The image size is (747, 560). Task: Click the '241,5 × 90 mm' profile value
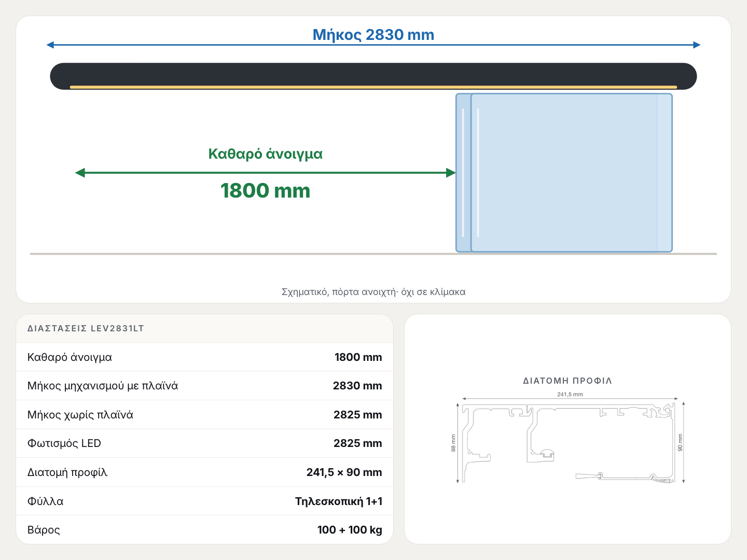[x=344, y=472]
